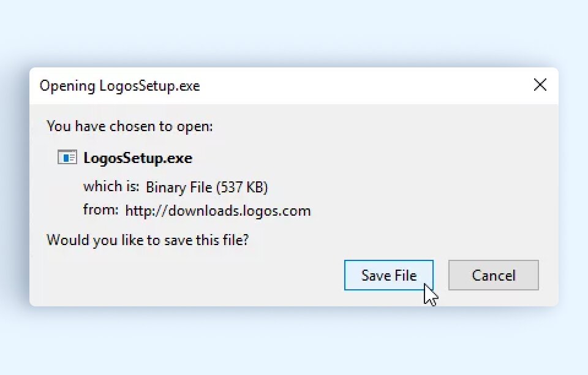
Task: Select the bold LogosSetup.exe file name
Action: pos(138,158)
